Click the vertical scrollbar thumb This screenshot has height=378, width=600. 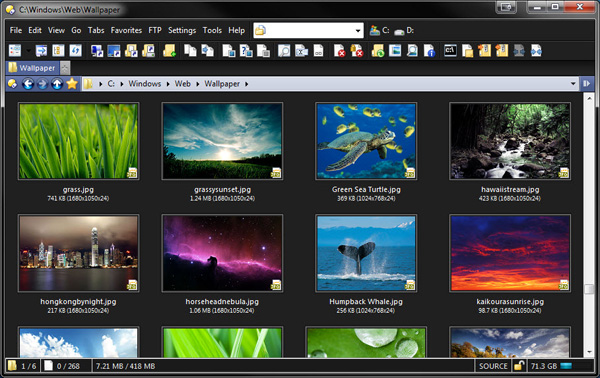589,289
